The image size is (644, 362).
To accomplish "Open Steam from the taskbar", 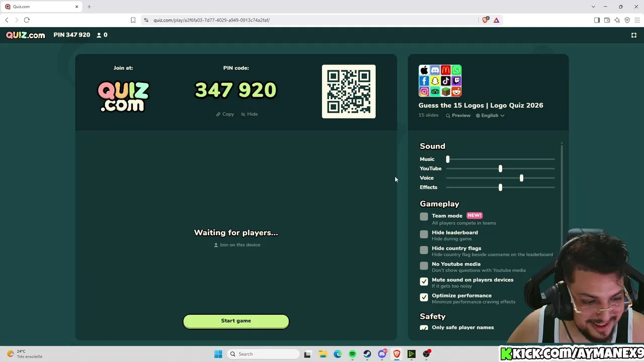I will (367, 354).
